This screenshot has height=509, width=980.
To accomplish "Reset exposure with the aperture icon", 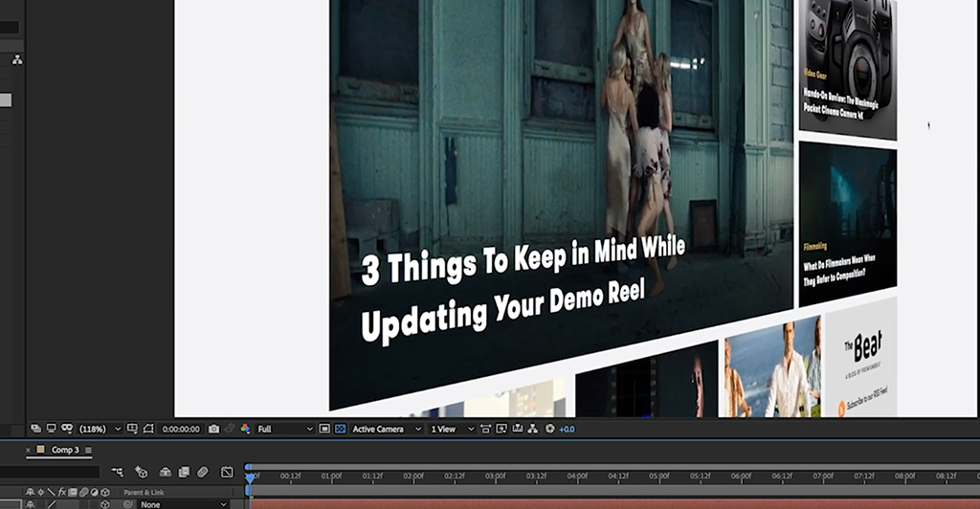I will tap(550, 429).
